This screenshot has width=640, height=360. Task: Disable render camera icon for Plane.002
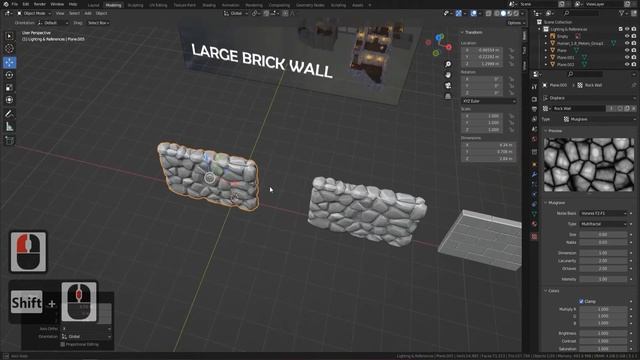633,64
